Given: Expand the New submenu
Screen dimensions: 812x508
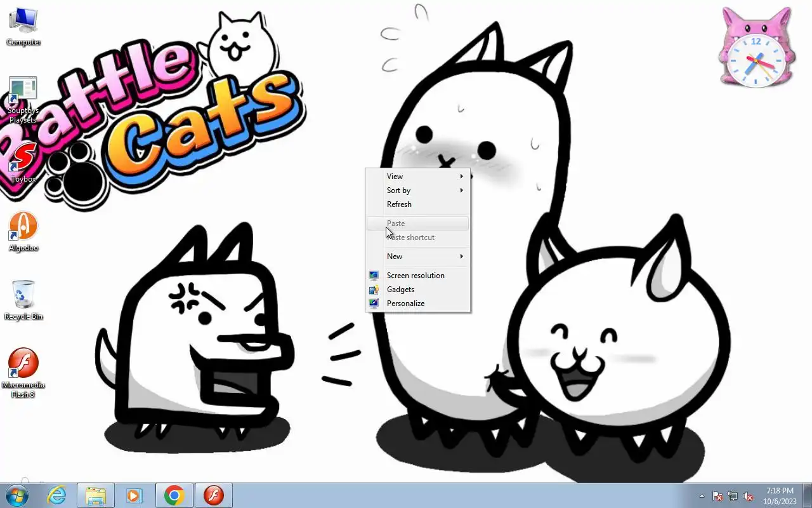Looking at the screenshot, I should pos(418,257).
